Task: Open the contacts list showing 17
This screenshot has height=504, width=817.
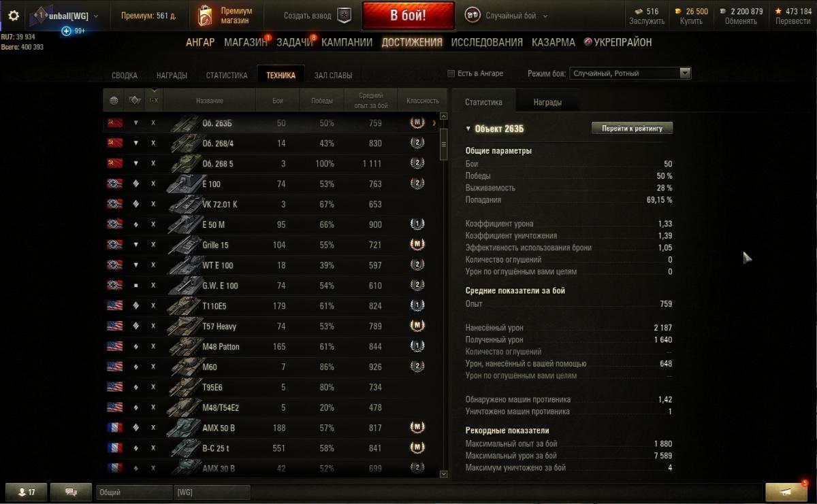Action: [27, 492]
